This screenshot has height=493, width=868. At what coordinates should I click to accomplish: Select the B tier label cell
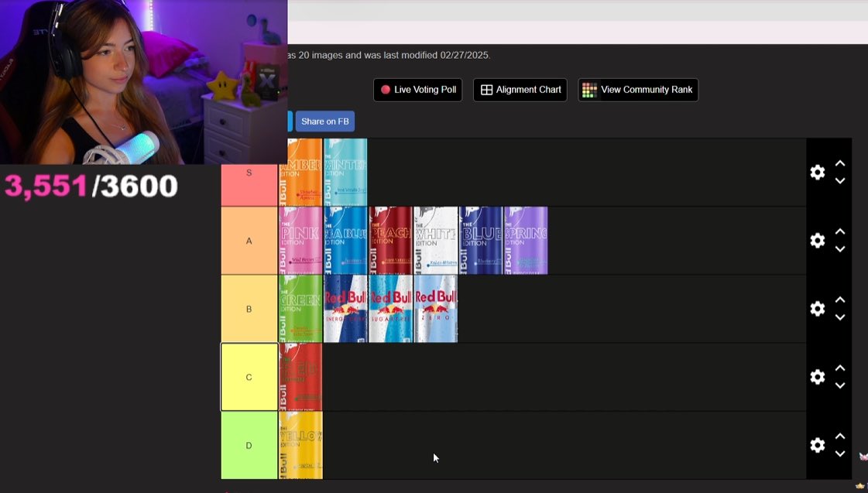tap(249, 309)
